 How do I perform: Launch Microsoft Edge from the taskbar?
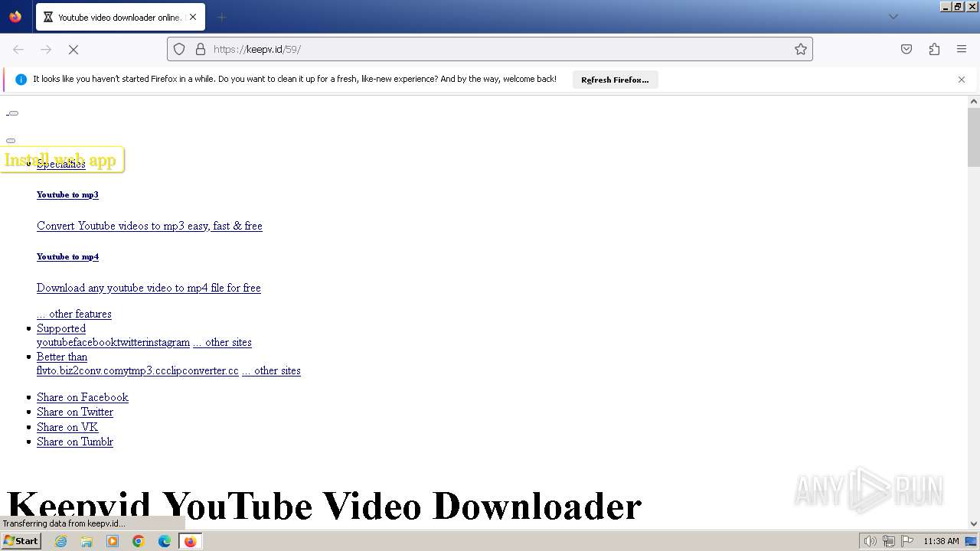pyautogui.click(x=165, y=541)
